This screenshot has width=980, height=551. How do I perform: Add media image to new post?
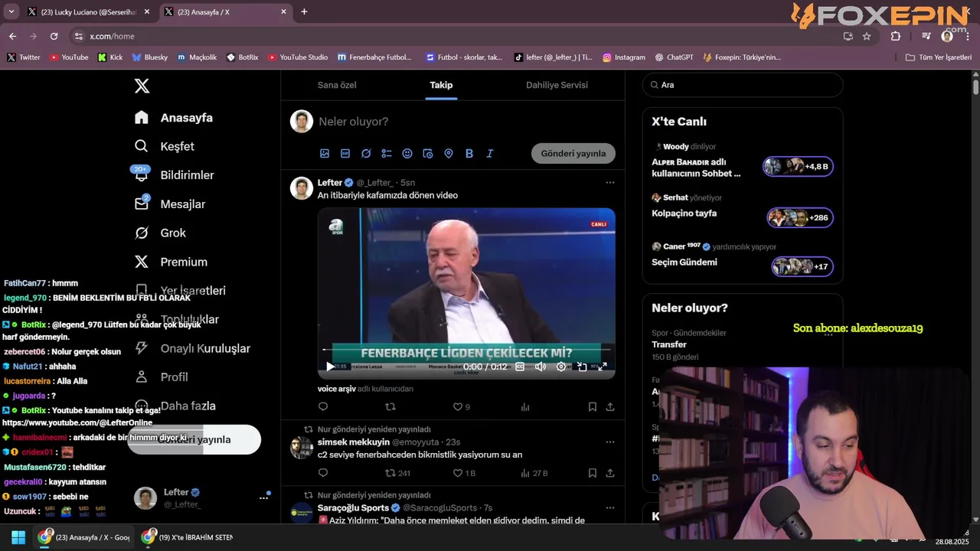(x=325, y=153)
